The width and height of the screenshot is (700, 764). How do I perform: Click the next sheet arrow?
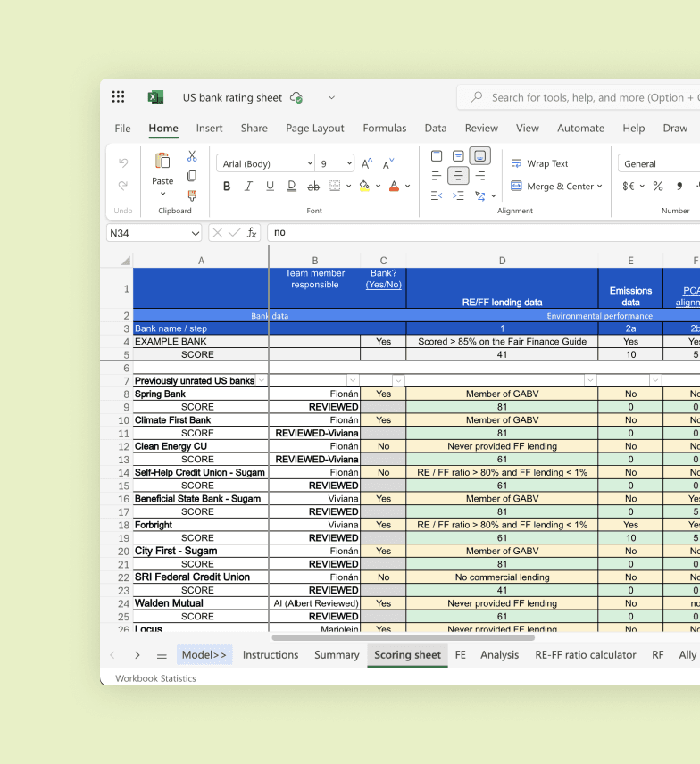pyautogui.click(x=137, y=655)
